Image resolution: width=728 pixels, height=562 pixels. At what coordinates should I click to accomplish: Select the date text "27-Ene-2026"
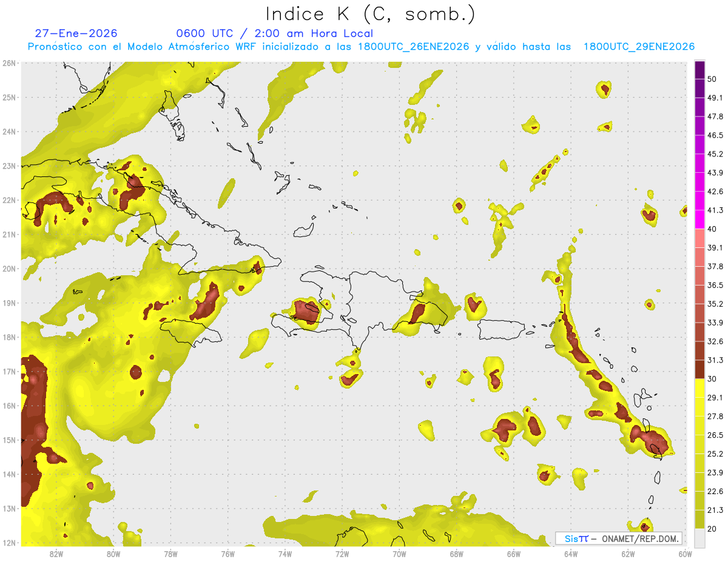point(76,33)
